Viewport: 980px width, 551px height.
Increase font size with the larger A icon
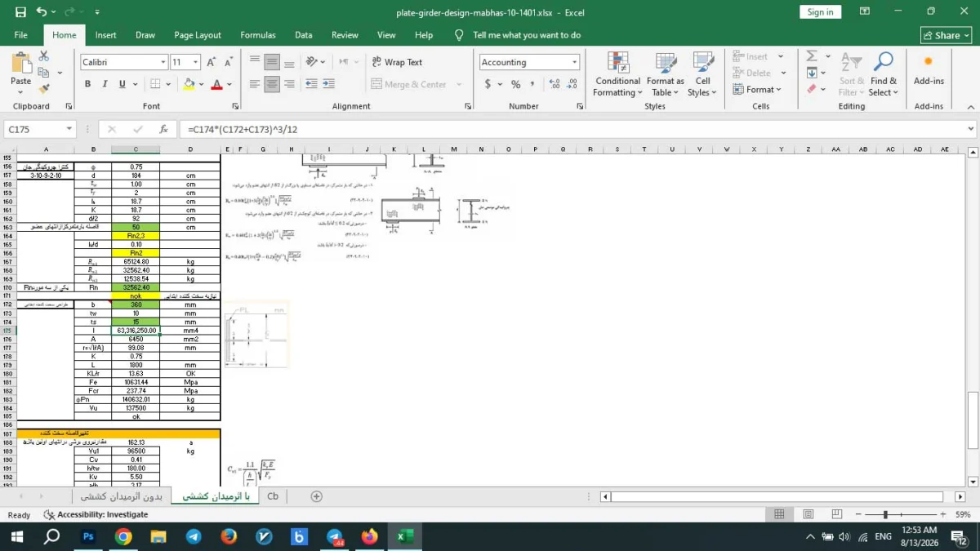click(x=212, y=62)
